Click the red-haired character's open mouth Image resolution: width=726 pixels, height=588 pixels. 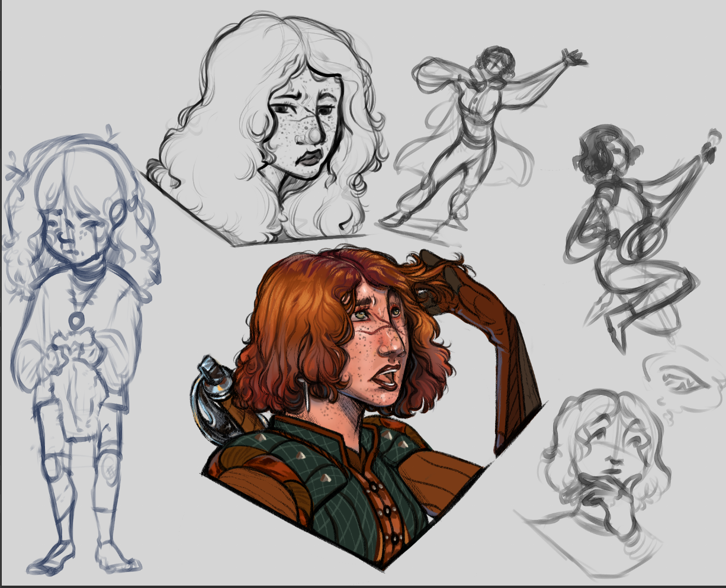click(386, 376)
